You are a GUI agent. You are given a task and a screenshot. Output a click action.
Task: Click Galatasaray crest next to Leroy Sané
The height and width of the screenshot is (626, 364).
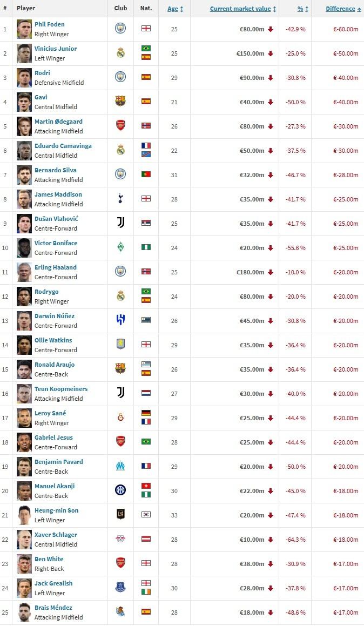(x=120, y=417)
